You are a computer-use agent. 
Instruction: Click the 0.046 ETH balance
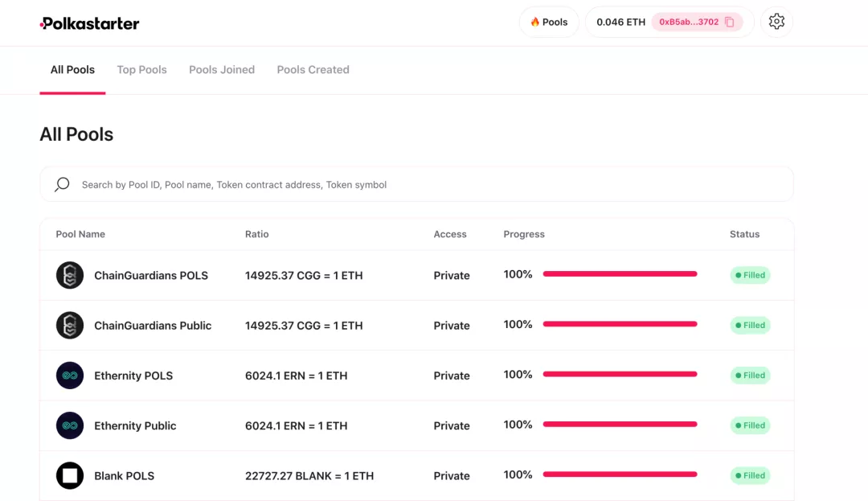coord(621,23)
